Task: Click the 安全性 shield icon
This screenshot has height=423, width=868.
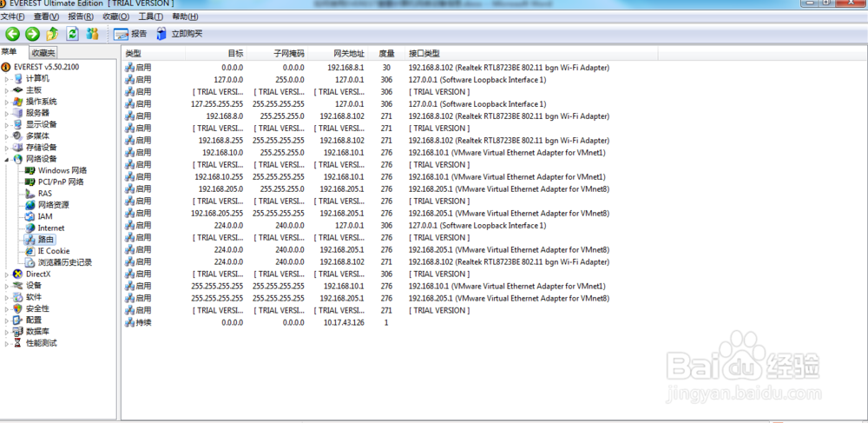Action: pos(17,308)
